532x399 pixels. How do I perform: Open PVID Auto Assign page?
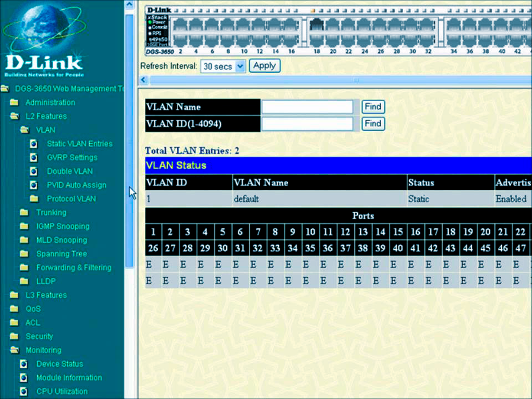click(77, 185)
